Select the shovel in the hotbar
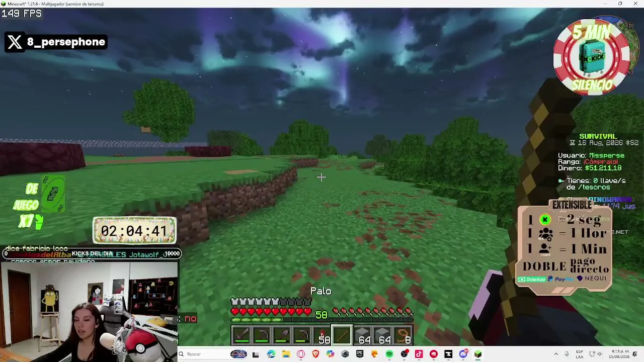The height and width of the screenshot is (362, 644). [x=282, y=335]
